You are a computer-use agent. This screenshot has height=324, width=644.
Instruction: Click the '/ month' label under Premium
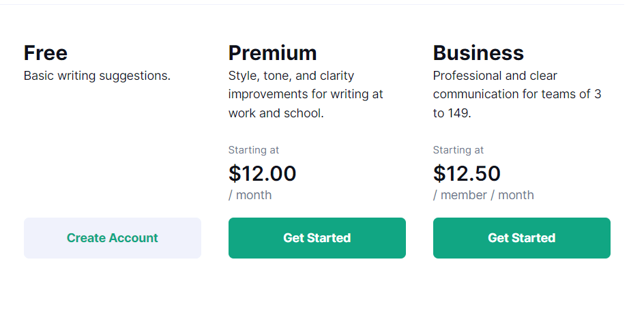pyautogui.click(x=250, y=195)
